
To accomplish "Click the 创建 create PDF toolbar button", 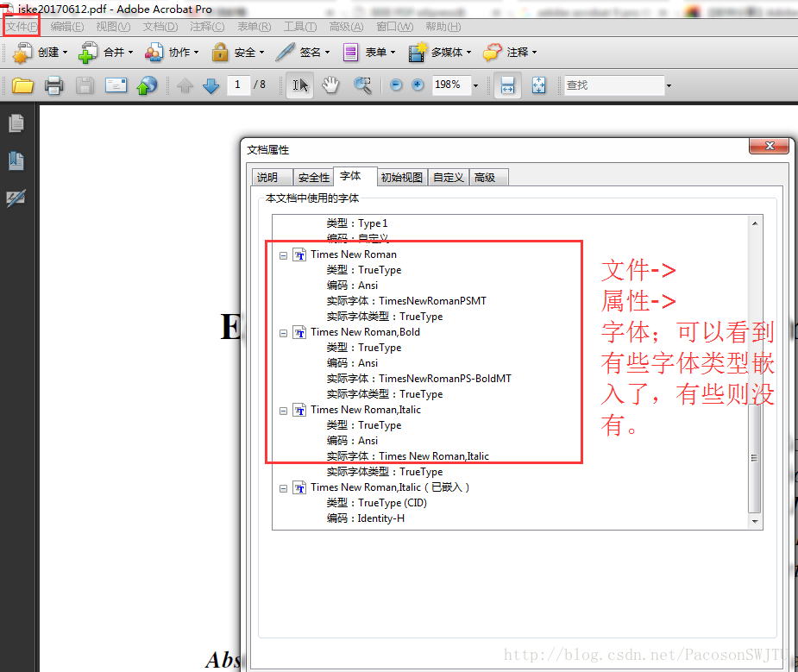I will (x=40, y=53).
